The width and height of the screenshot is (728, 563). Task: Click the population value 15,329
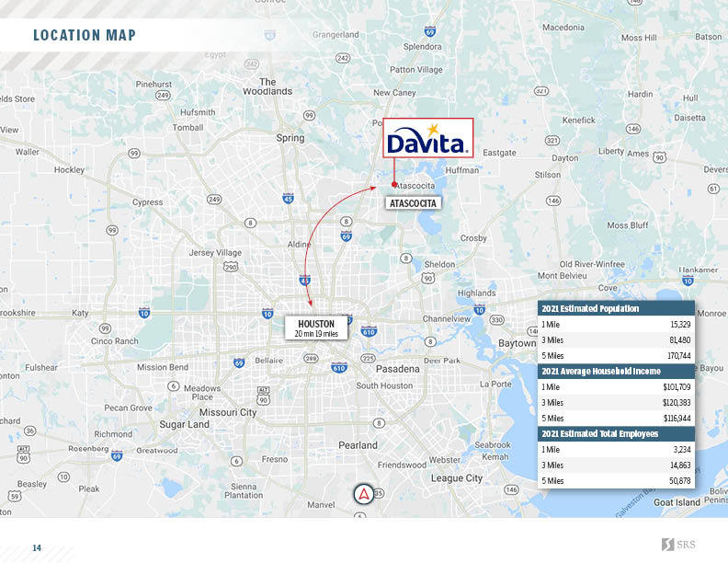pyautogui.click(x=680, y=324)
